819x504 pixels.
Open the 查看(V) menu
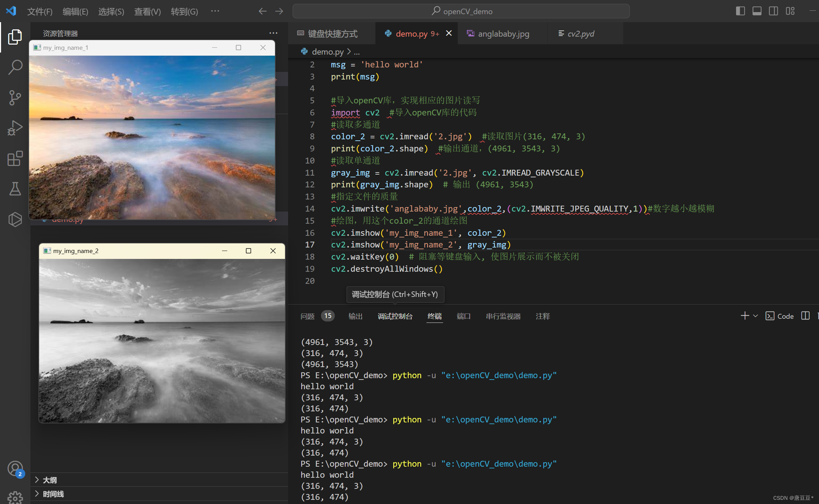point(147,11)
